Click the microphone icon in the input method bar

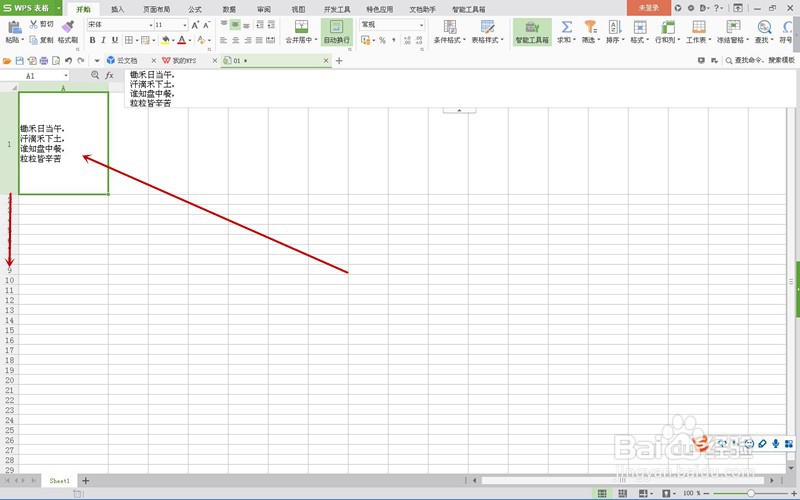776,443
